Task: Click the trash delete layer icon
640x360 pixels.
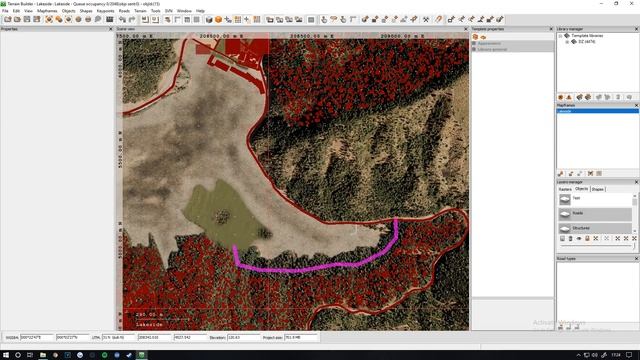Action: point(571,238)
